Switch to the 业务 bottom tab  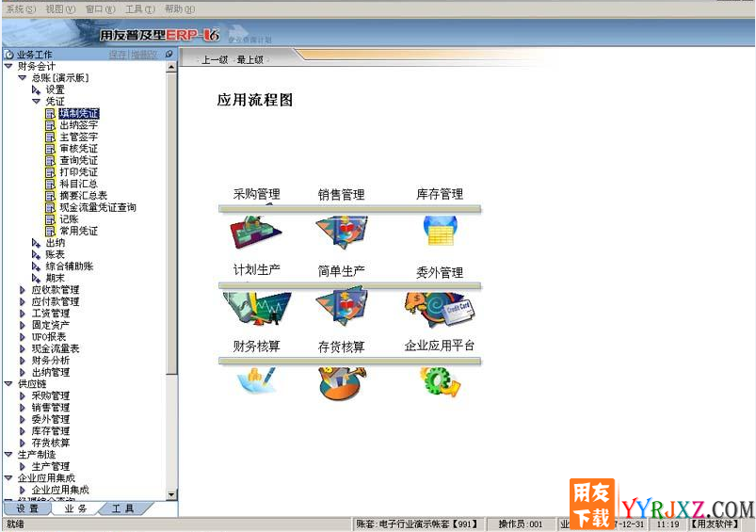point(75,508)
